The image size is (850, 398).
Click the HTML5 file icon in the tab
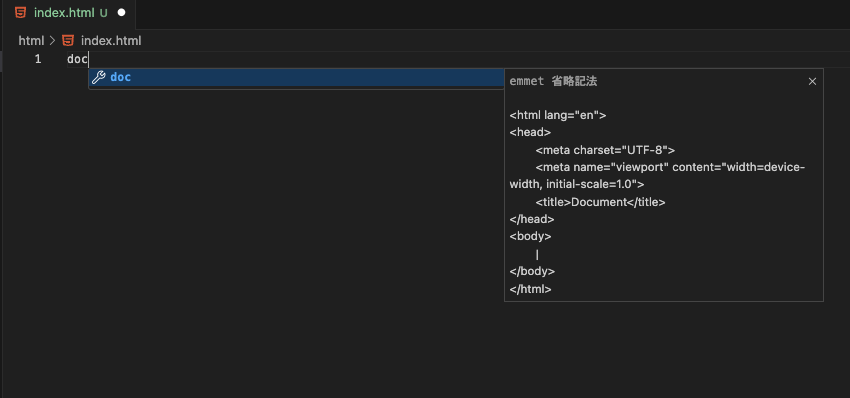tap(21, 12)
